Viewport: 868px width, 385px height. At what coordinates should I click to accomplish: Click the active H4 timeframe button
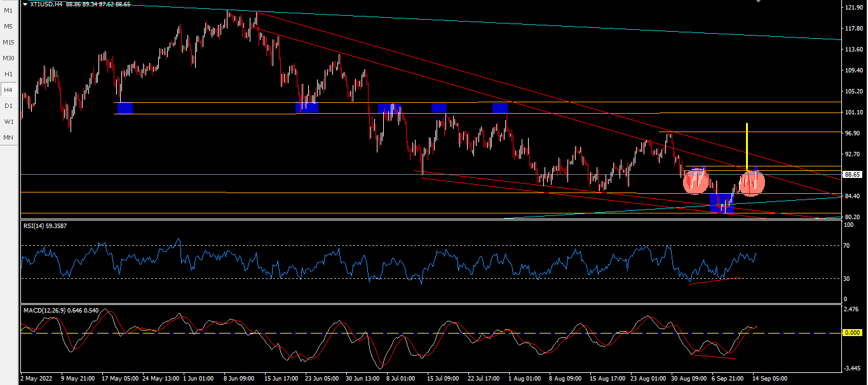pos(8,90)
